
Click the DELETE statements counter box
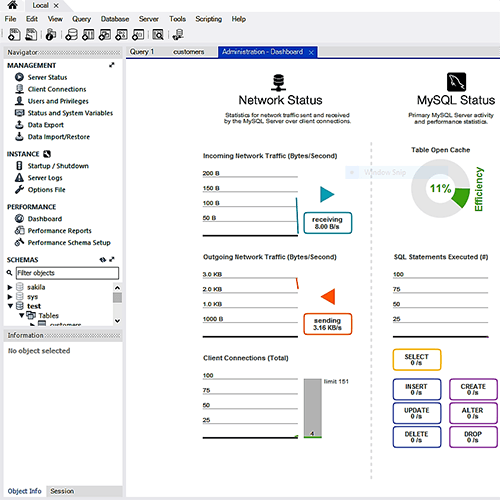pos(417,437)
